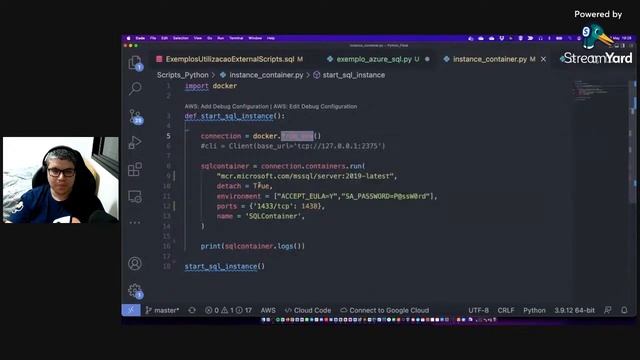Open the Terminal menu
Viewport: 640px width, 360px height.
coord(236,38)
